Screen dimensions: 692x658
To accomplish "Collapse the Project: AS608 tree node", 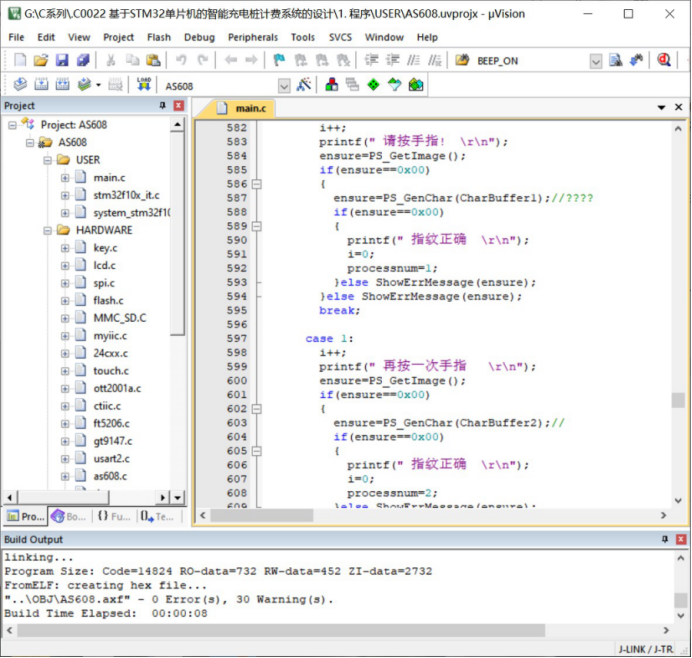I will pyautogui.click(x=12, y=125).
